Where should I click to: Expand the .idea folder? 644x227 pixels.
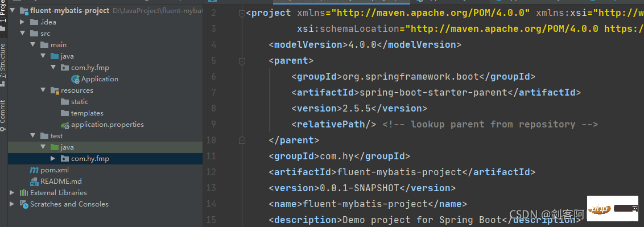(x=23, y=22)
